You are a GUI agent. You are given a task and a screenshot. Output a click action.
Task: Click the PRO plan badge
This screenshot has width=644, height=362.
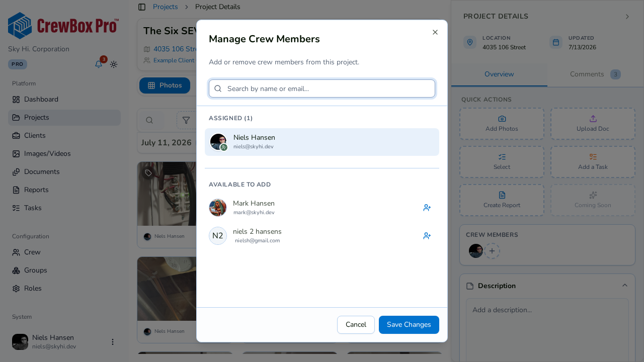coord(18,64)
